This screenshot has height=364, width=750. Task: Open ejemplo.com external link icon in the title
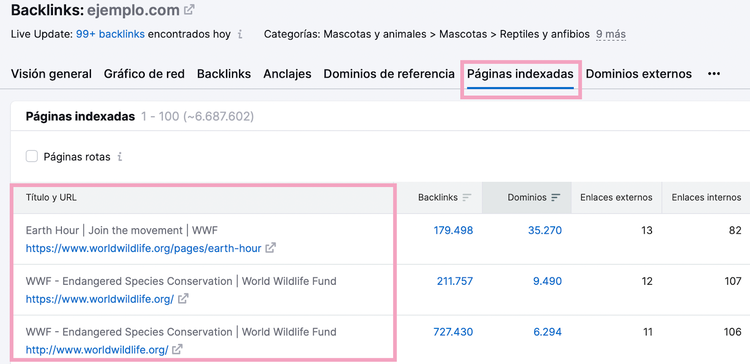pos(189,10)
